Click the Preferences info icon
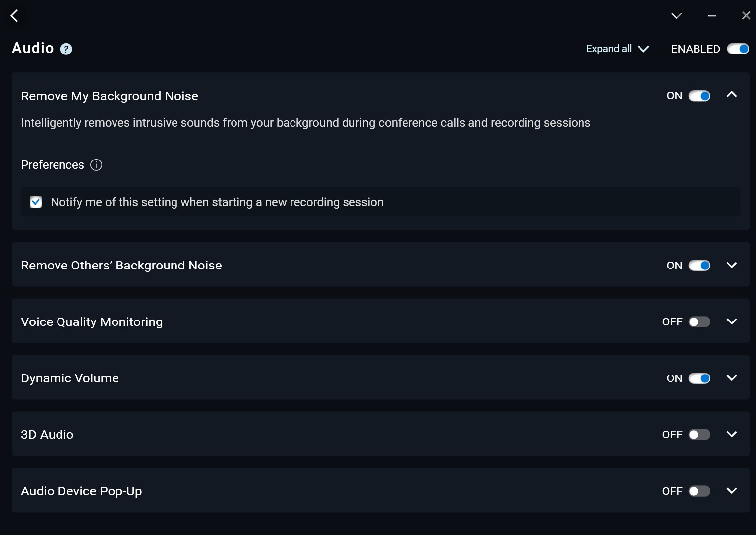 point(96,165)
